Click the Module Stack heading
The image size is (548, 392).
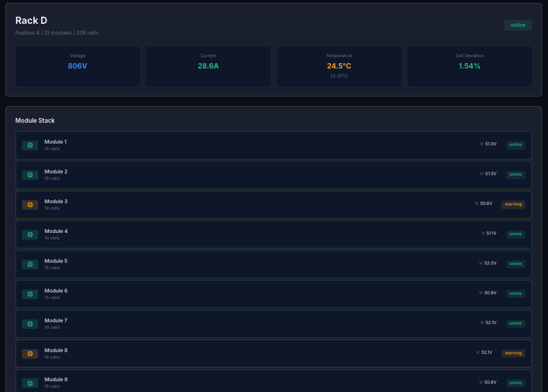[x=35, y=120]
